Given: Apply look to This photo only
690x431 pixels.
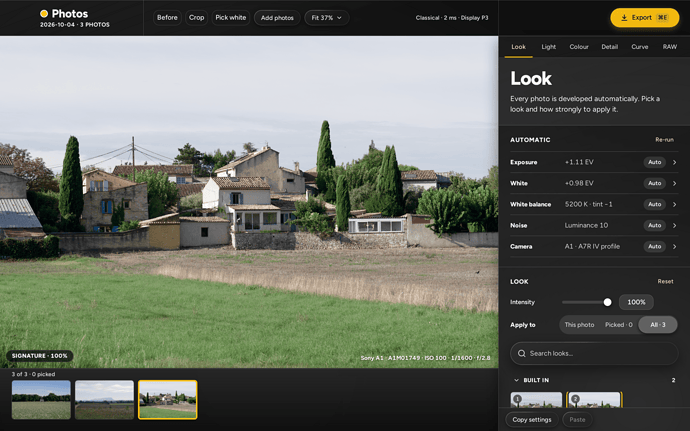Looking at the screenshot, I should (x=579, y=325).
